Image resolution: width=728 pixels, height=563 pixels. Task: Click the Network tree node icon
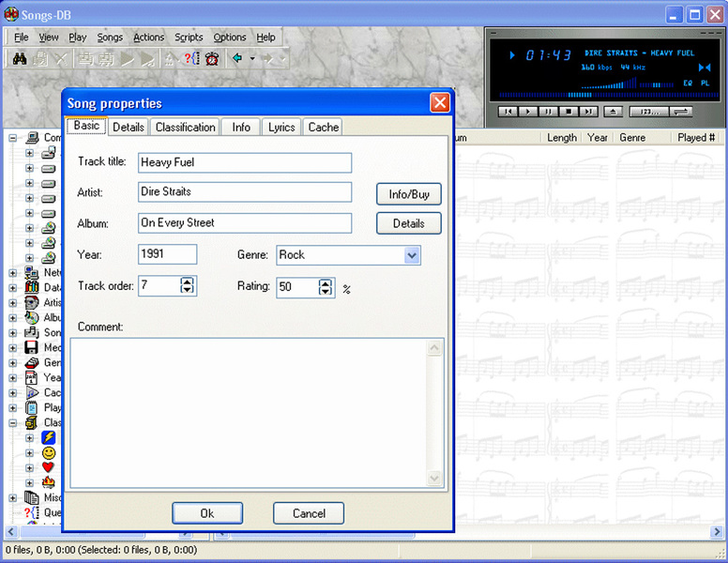(32, 273)
